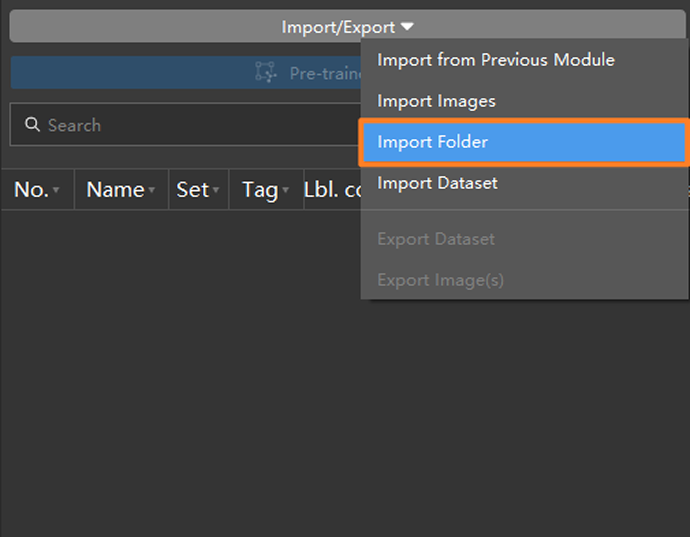Click the magnifier search icon
Viewport: 690px width, 537px height.
point(32,125)
